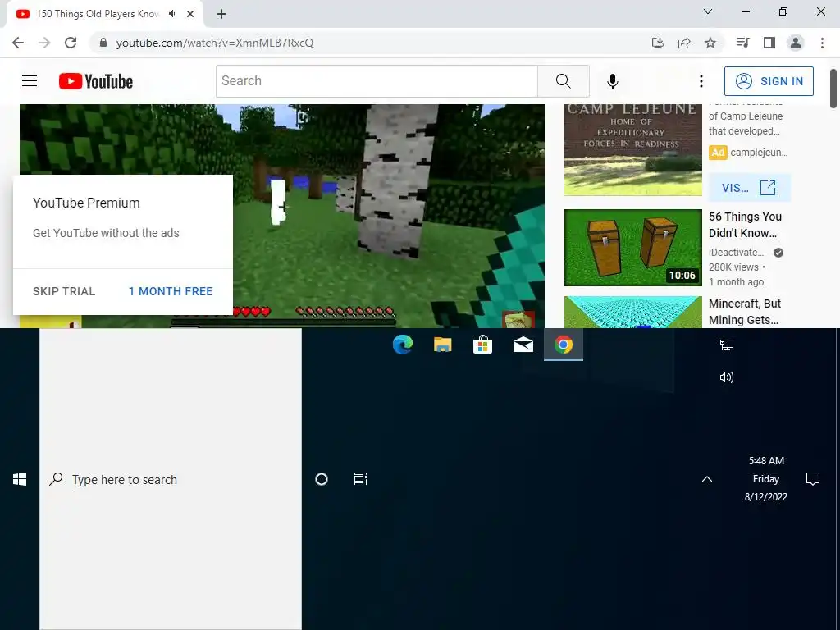
Task: Open Task View icon
Action: click(x=361, y=479)
